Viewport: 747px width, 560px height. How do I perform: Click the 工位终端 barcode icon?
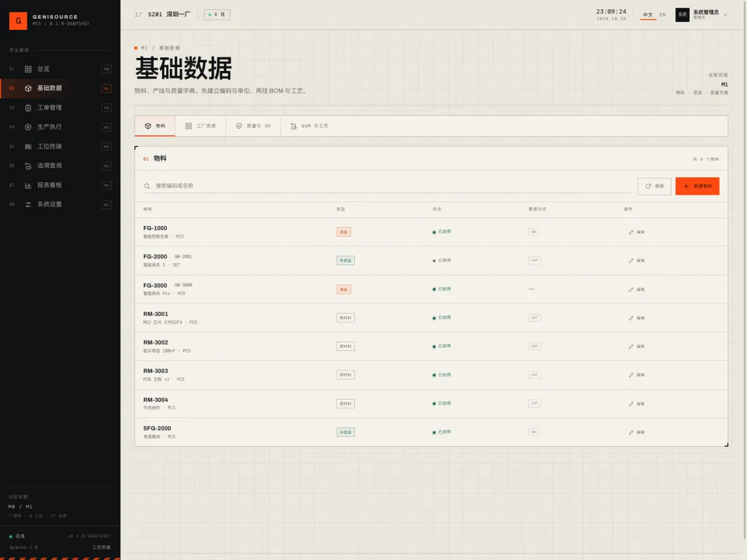(28, 146)
